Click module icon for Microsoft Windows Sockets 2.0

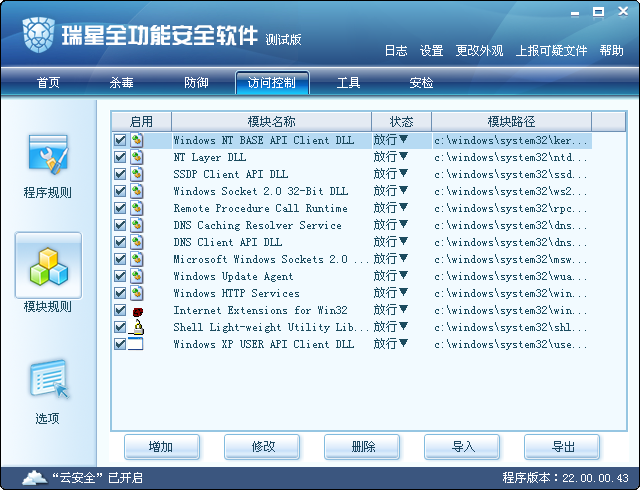click(137, 259)
